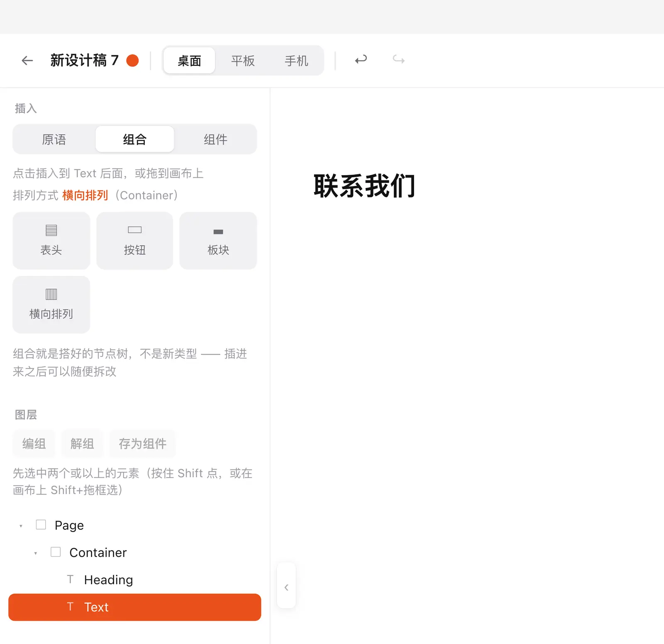Image resolution: width=664 pixels, height=644 pixels.
Task: Click the 编组 group button
Action: pos(34,444)
